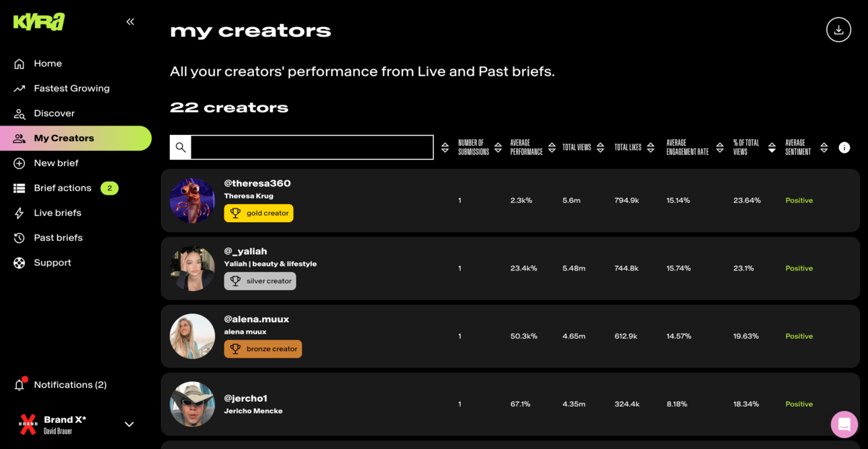
Task: Click the creator search input field
Action: tap(312, 148)
